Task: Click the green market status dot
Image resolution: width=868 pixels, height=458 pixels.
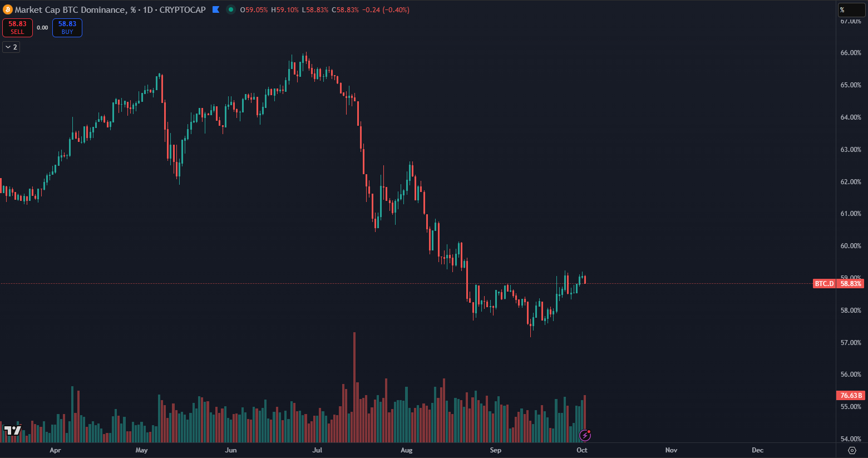Action: click(230, 9)
